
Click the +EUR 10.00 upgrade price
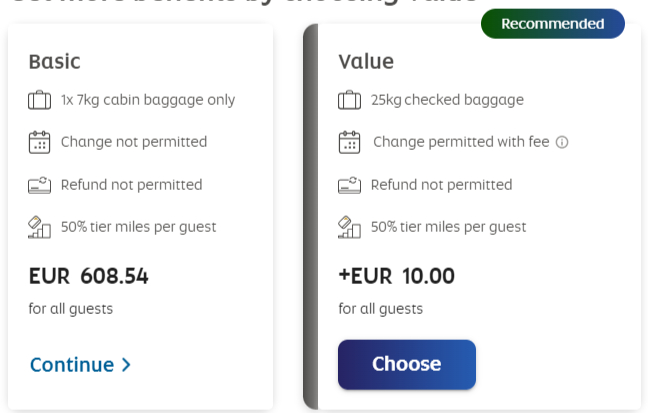point(396,276)
